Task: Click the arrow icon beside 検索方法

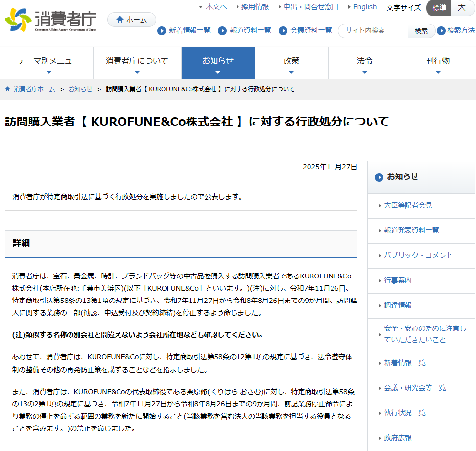Action: [x=441, y=31]
